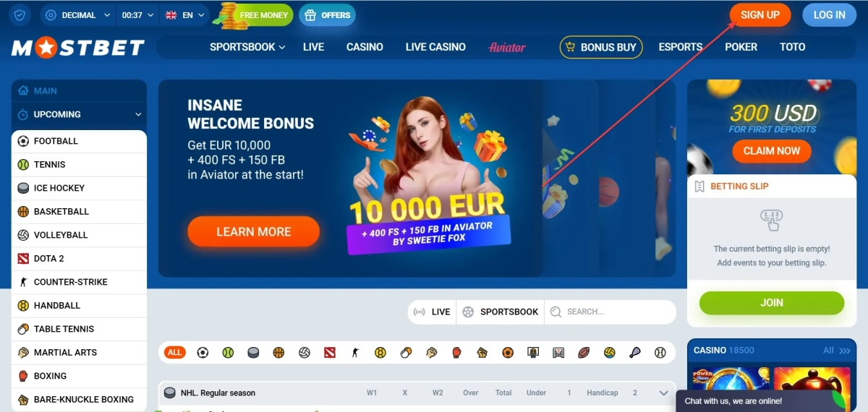The image size is (868, 412).
Task: Go to the ESPORTS menu item
Action: (680, 47)
